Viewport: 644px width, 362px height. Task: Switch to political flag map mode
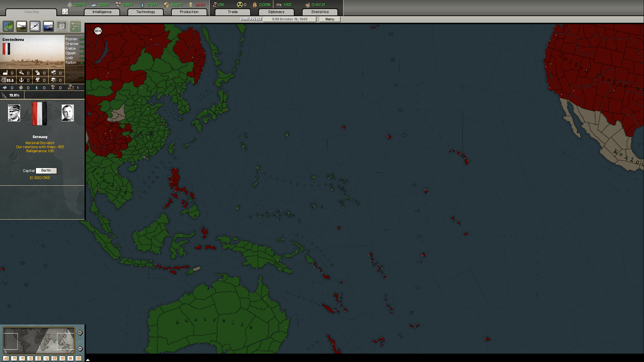tap(14, 358)
